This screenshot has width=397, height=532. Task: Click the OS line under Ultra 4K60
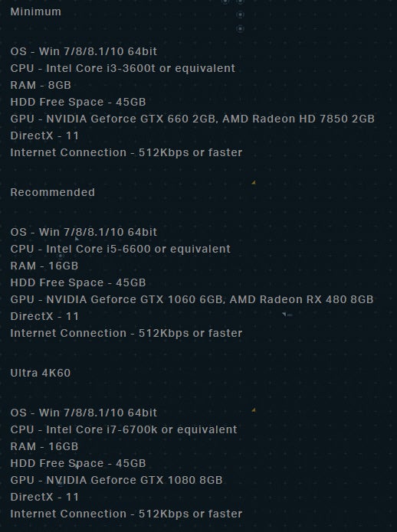coord(84,413)
